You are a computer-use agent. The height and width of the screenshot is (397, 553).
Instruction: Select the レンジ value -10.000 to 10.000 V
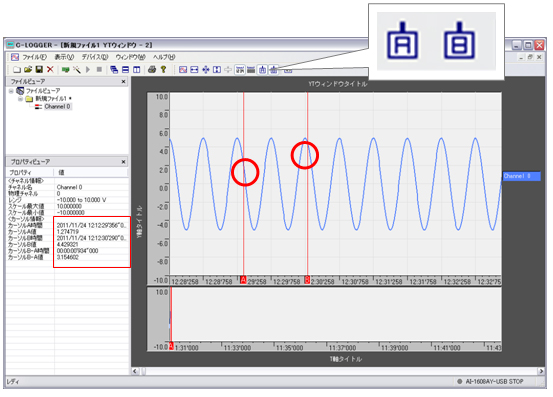tap(81, 200)
